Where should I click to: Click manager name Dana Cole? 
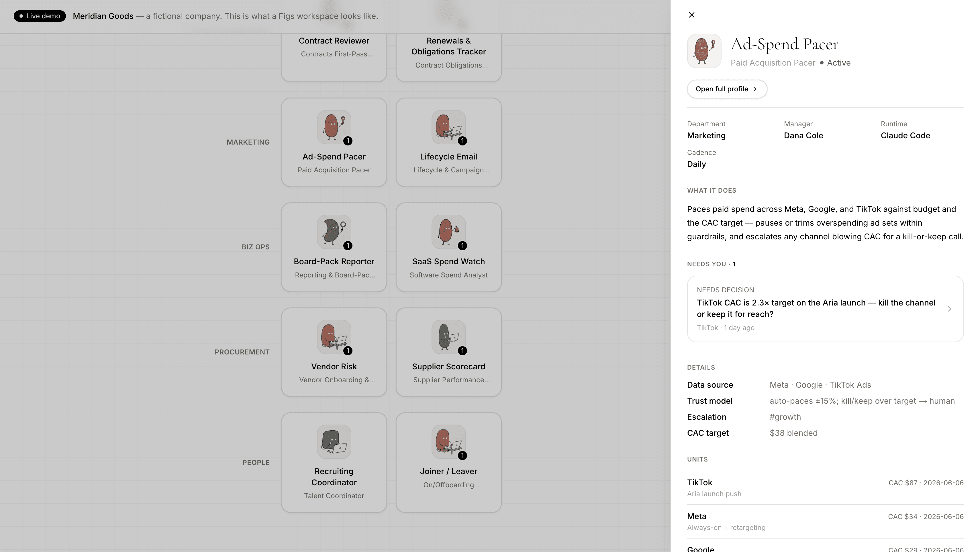pyautogui.click(x=803, y=135)
